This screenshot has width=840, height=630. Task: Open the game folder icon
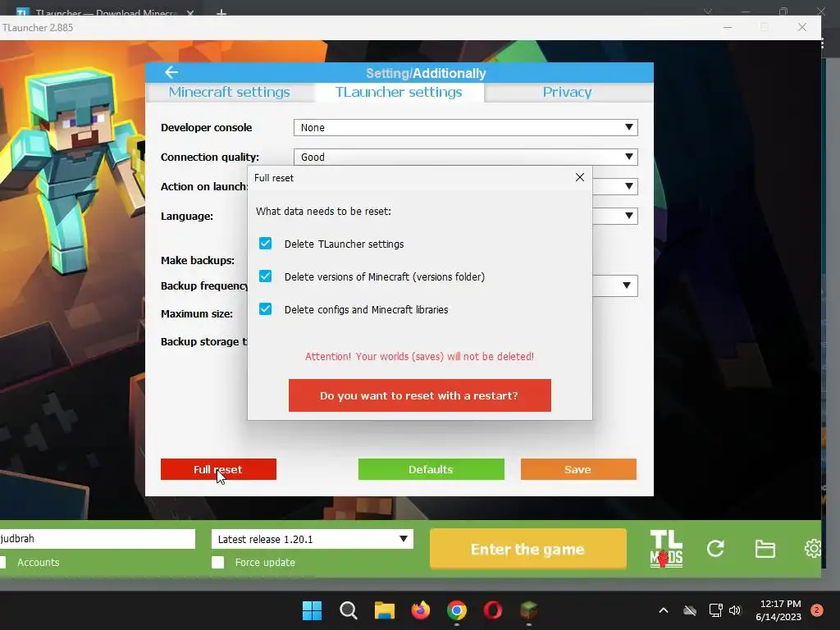click(765, 549)
